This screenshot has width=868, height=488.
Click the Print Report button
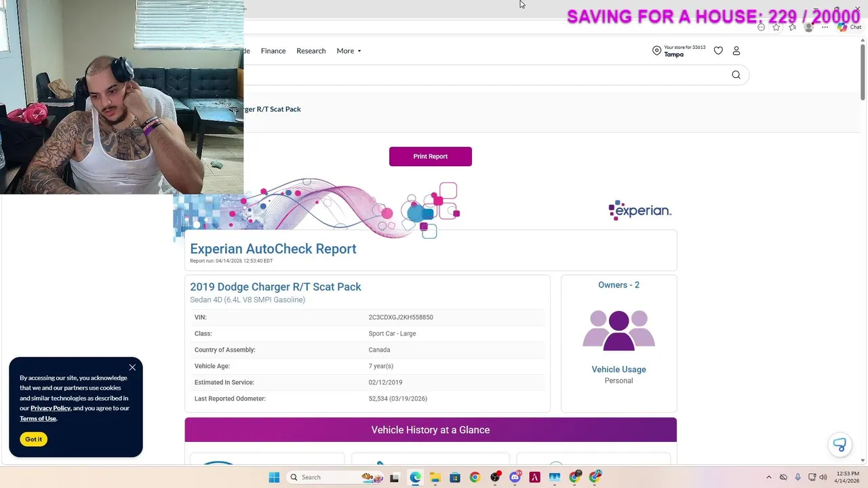[x=431, y=157]
